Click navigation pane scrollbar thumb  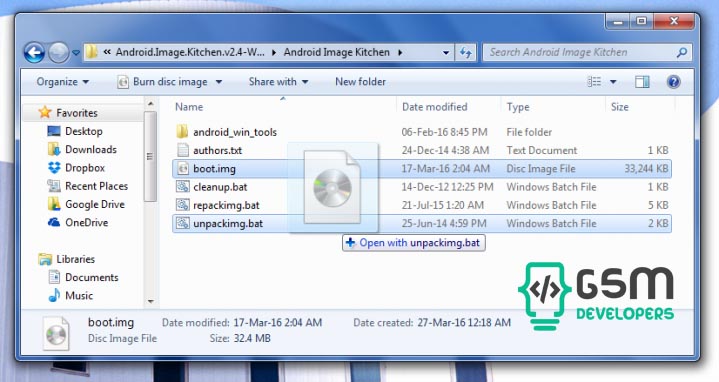click(150, 156)
